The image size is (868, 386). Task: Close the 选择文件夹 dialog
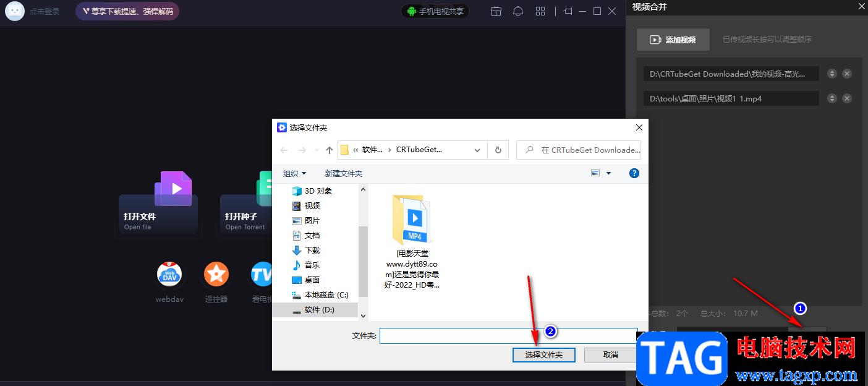pos(639,127)
